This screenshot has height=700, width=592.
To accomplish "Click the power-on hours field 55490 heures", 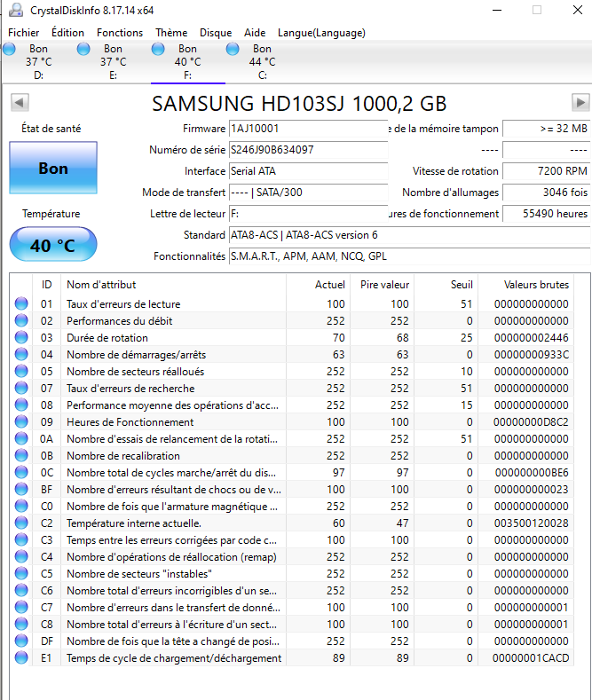I will pyautogui.click(x=546, y=214).
